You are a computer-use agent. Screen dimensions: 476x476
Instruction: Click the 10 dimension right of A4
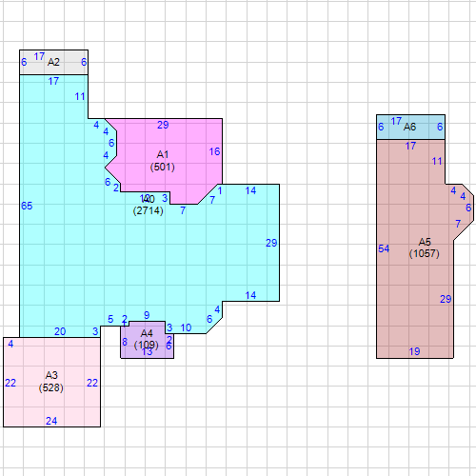click(186, 327)
